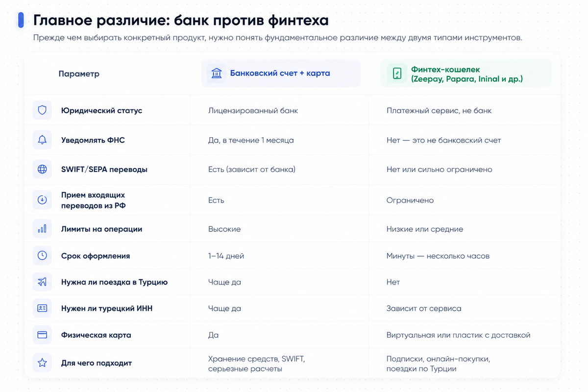Click the download arrow icon beside Прием входящих переводов
588x392 pixels.
[x=42, y=200]
